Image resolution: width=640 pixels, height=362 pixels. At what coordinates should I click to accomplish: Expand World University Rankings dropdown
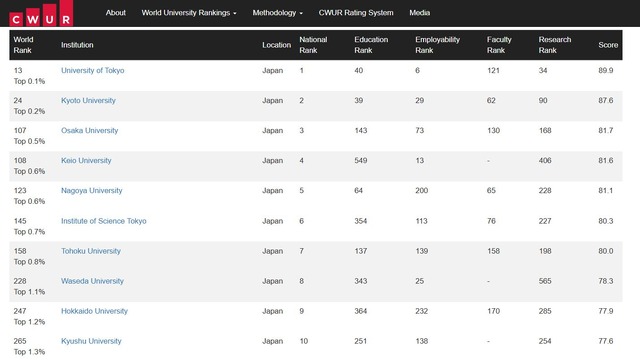pos(189,13)
